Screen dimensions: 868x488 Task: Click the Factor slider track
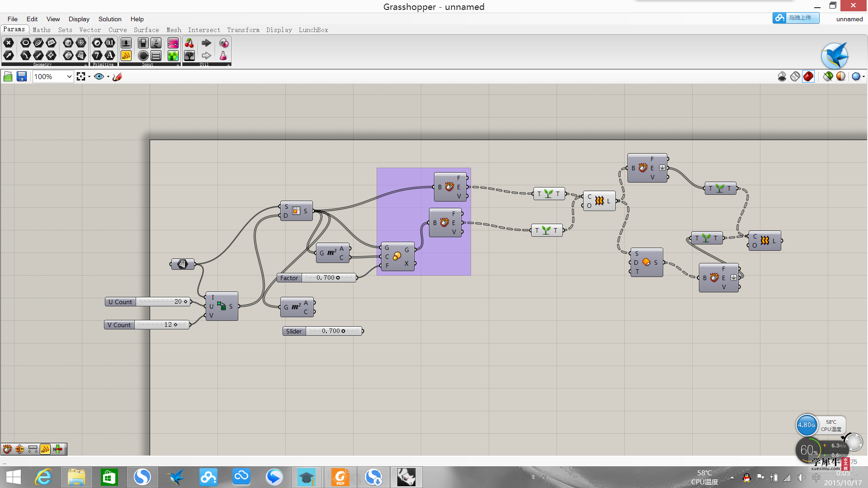point(329,278)
